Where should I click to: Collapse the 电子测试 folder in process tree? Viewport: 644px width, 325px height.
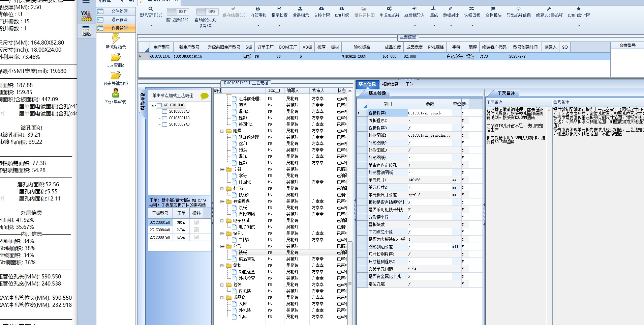pyautogui.click(x=222, y=221)
